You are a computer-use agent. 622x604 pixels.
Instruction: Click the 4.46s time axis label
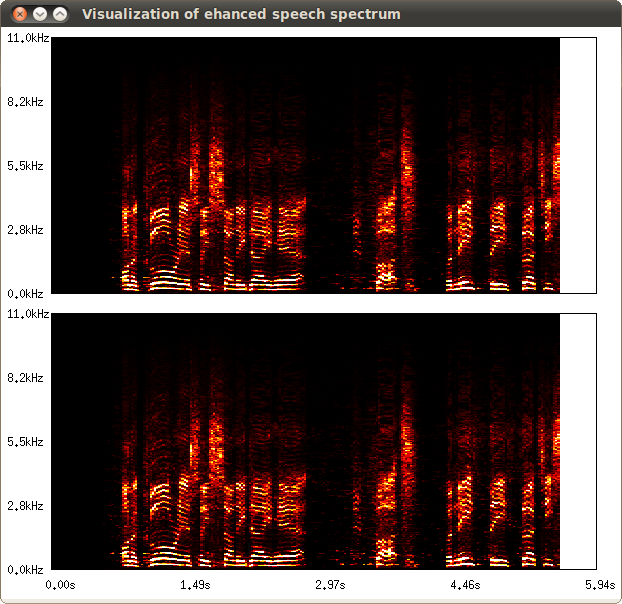[x=465, y=584]
